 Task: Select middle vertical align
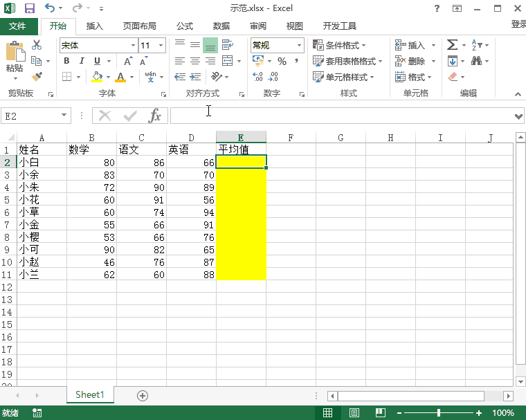[x=195, y=45]
